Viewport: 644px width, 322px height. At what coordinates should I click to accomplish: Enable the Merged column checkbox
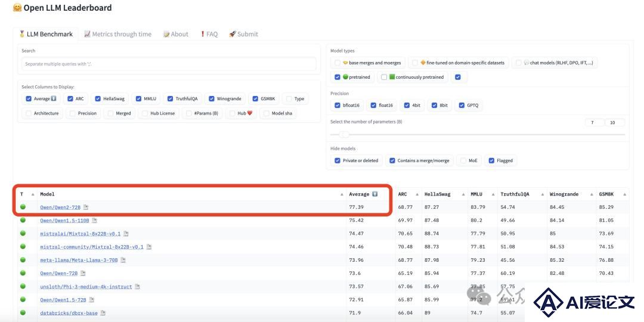(110, 113)
